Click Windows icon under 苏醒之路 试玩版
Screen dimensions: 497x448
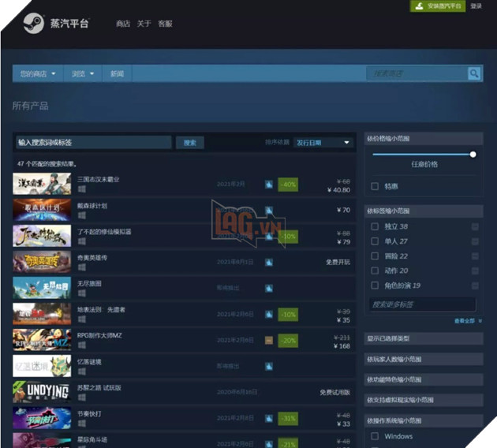click(x=82, y=398)
